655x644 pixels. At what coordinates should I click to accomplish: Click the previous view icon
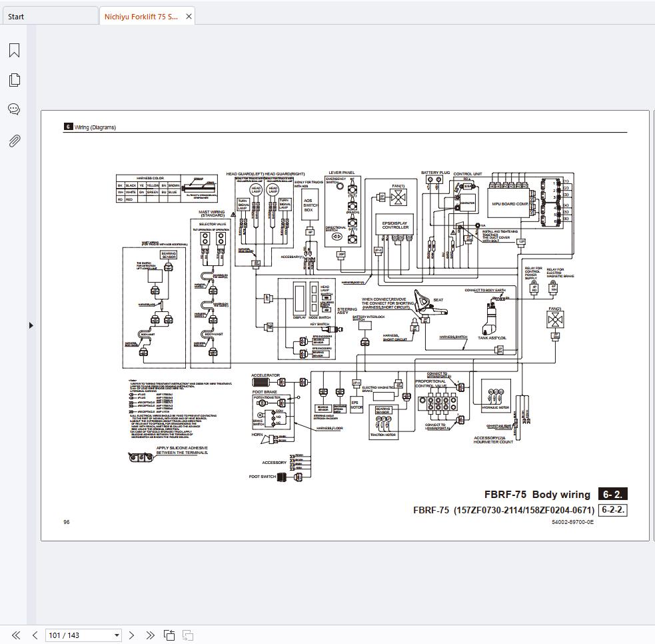click(169, 635)
